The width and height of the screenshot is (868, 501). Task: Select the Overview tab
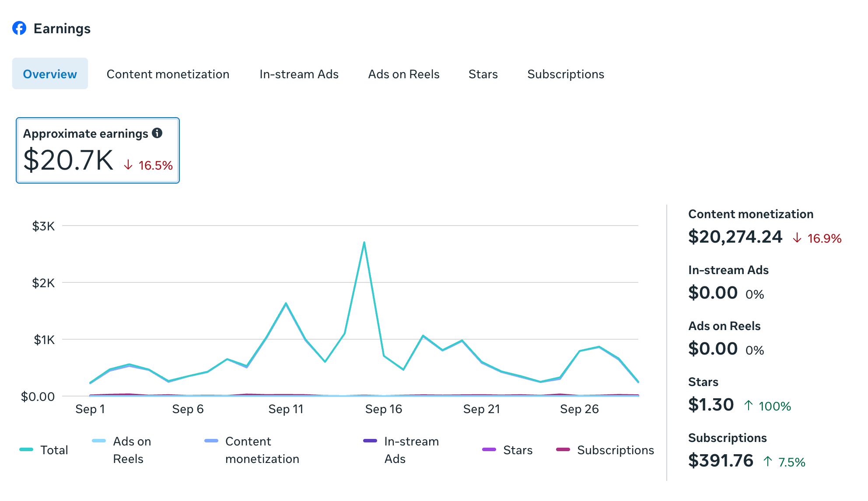pos(50,74)
